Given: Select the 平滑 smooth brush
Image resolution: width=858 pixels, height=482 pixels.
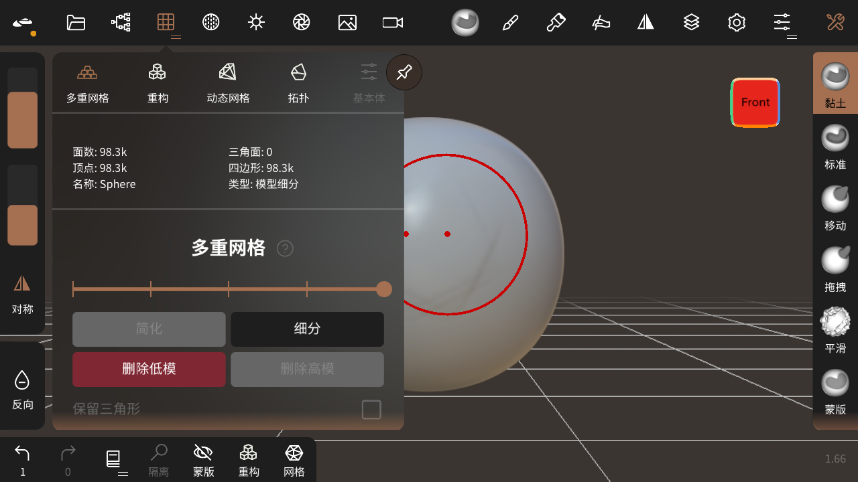Looking at the screenshot, I should tap(835, 330).
